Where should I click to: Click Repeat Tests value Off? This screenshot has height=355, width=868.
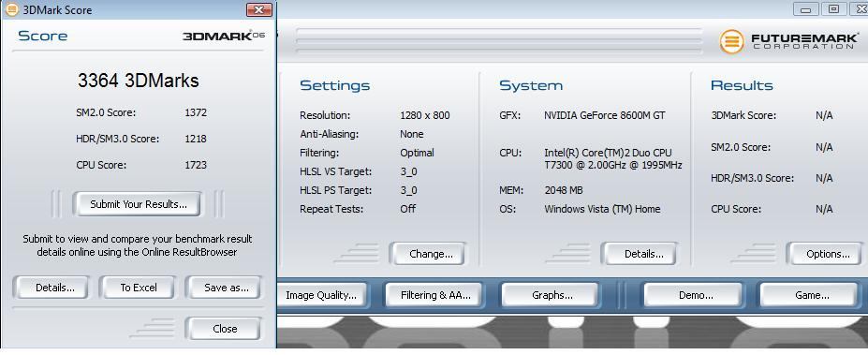click(407, 209)
